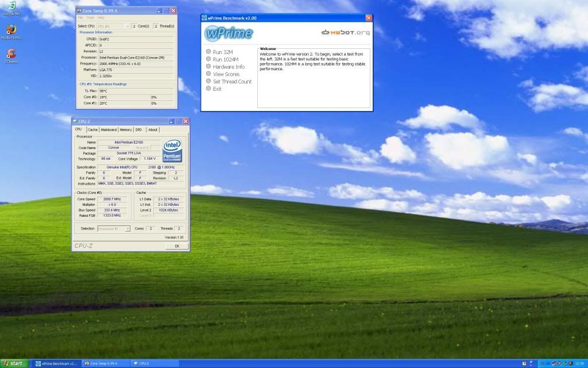The height and width of the screenshot is (368, 588).
Task: Click the wPrime Benchmark title bar icon
Action: point(204,18)
